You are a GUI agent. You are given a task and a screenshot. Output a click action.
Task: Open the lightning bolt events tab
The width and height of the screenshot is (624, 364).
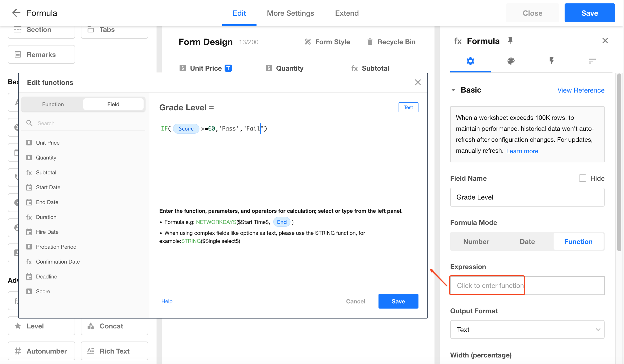pyautogui.click(x=551, y=61)
